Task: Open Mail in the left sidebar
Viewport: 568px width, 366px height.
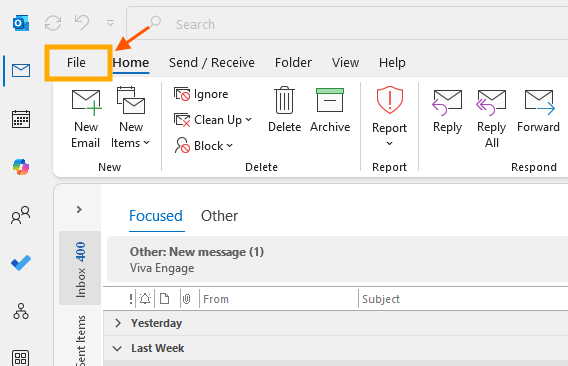Action: [21, 71]
